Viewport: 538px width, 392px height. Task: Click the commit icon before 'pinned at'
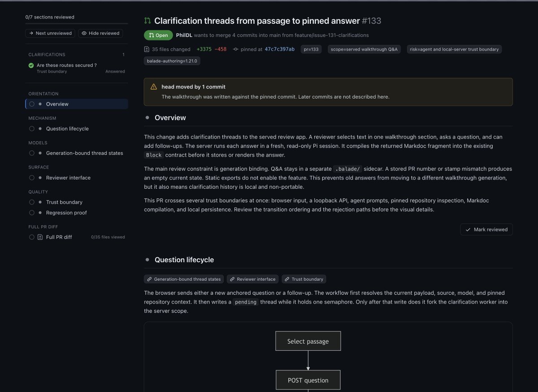pyautogui.click(x=236, y=49)
